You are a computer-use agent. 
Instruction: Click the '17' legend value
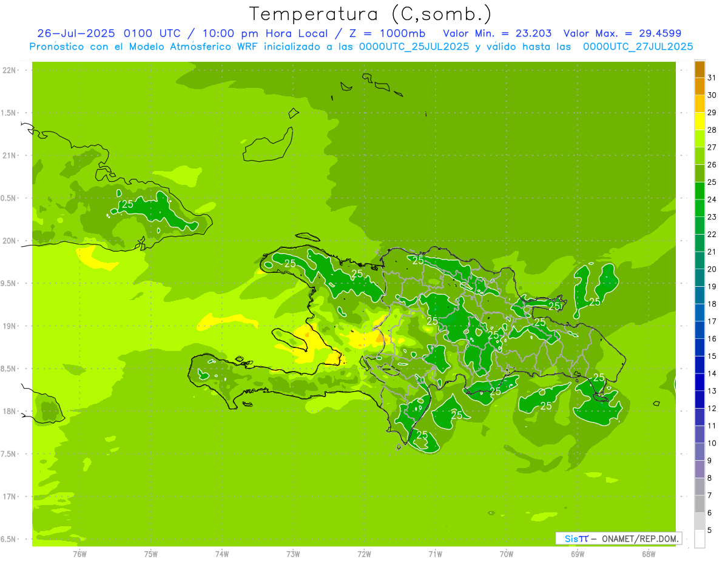(x=712, y=321)
